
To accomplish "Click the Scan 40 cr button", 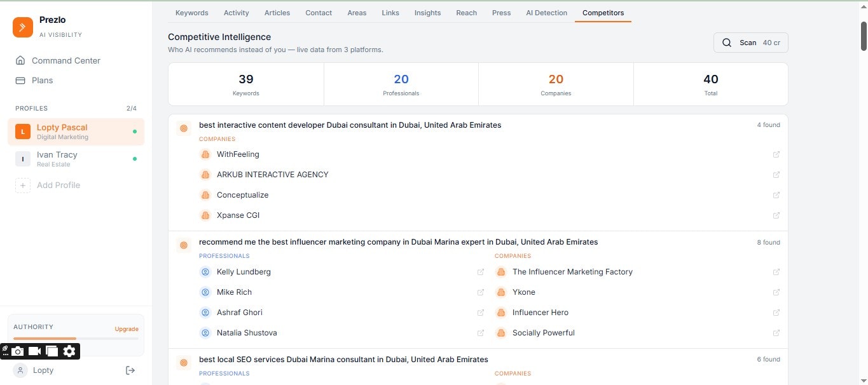I will [750, 43].
